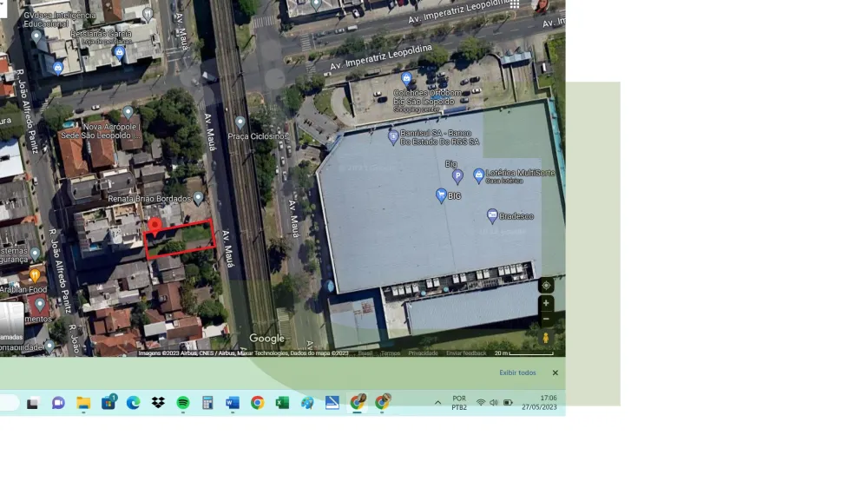Select the Street View pegman
The width and height of the screenshot is (868, 488).
tap(546, 338)
